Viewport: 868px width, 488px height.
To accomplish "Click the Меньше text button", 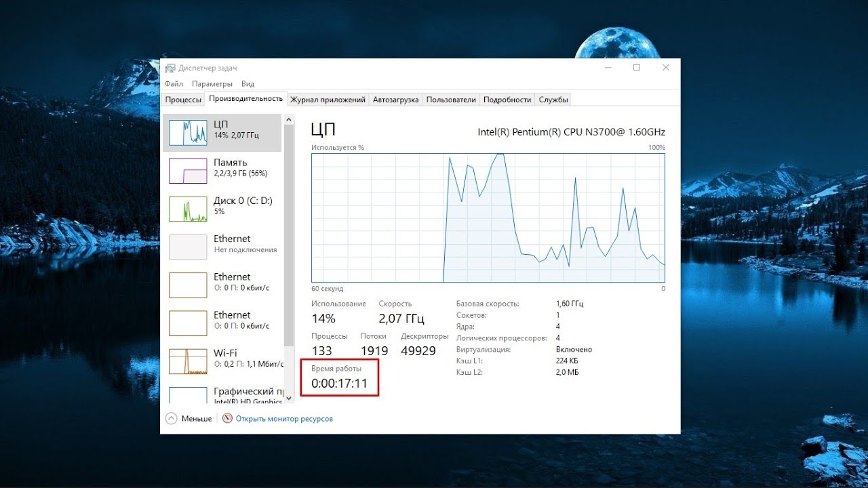I will click(197, 419).
